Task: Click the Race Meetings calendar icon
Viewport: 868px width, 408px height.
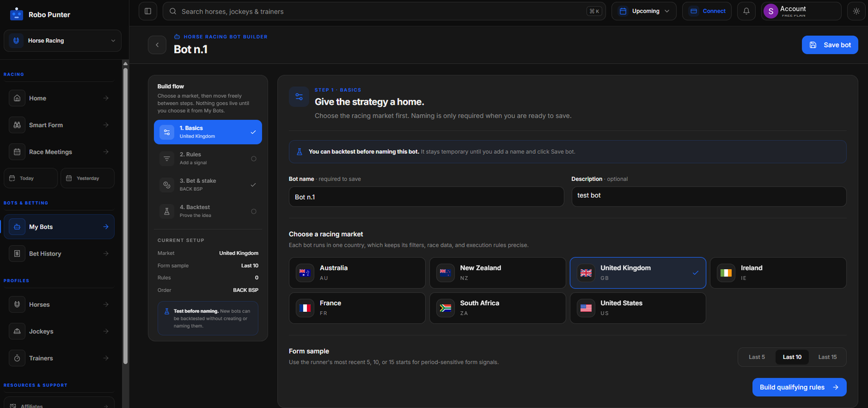Action: click(x=17, y=152)
